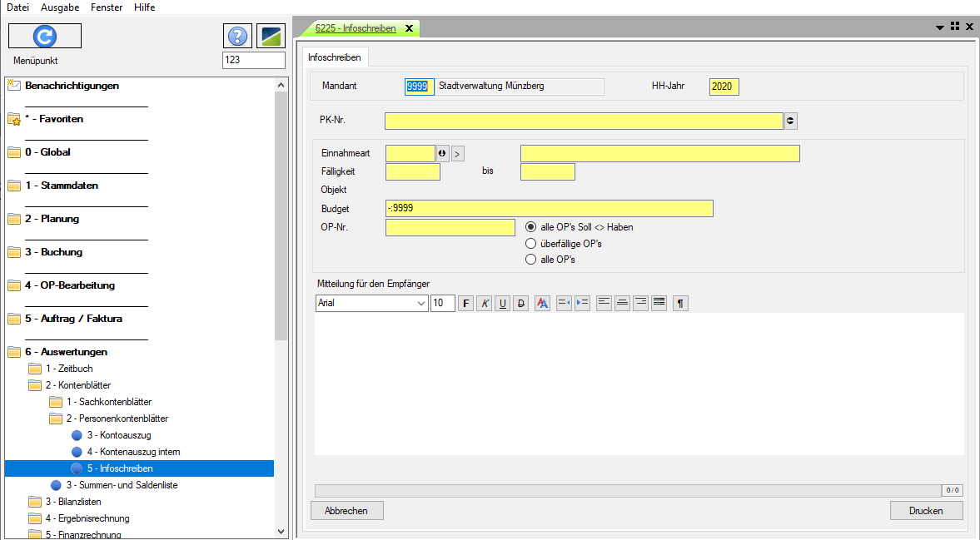Click the blue refresh arrow button

click(45, 36)
